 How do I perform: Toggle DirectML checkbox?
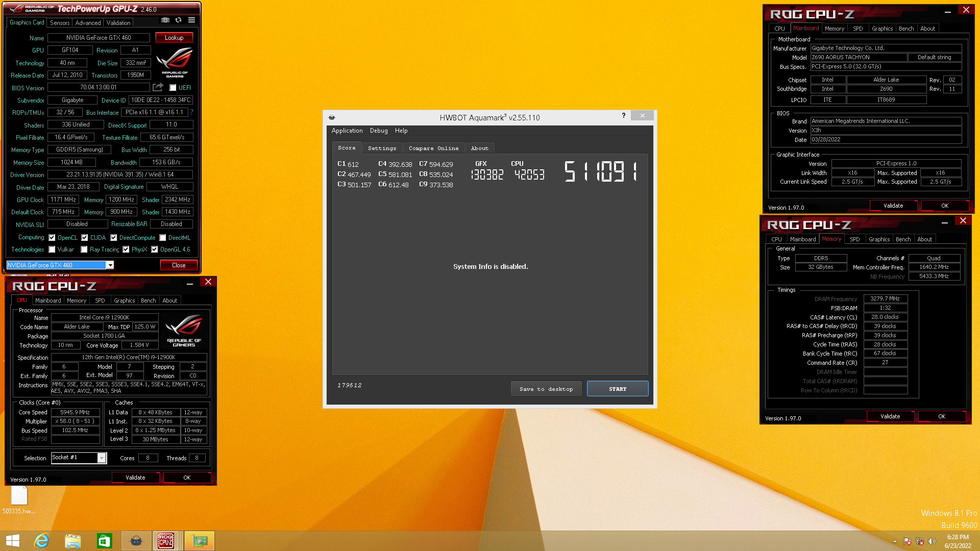click(x=163, y=238)
